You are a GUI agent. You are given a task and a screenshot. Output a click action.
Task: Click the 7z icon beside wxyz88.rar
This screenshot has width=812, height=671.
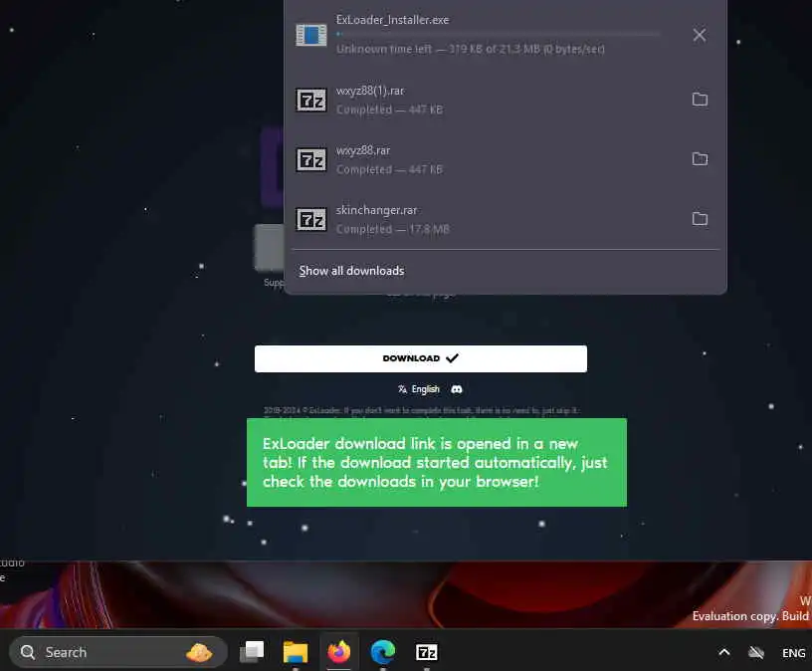click(x=311, y=159)
